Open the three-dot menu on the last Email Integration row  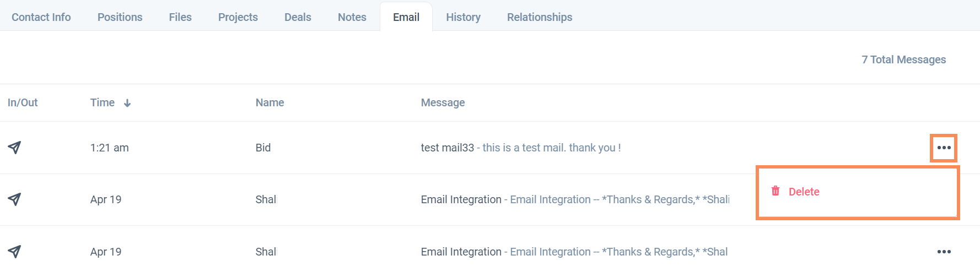tap(944, 252)
